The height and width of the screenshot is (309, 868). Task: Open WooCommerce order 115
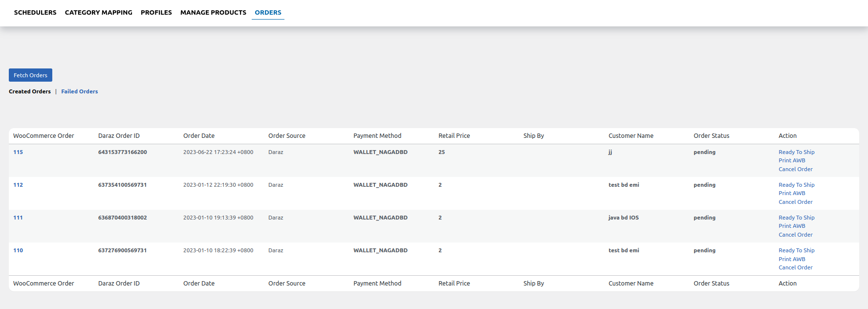pyautogui.click(x=18, y=152)
